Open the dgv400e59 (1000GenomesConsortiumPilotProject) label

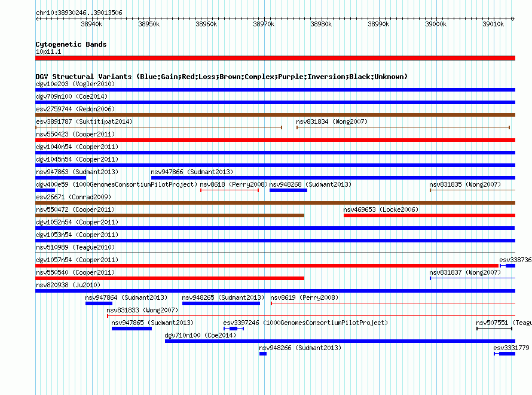click(x=117, y=184)
